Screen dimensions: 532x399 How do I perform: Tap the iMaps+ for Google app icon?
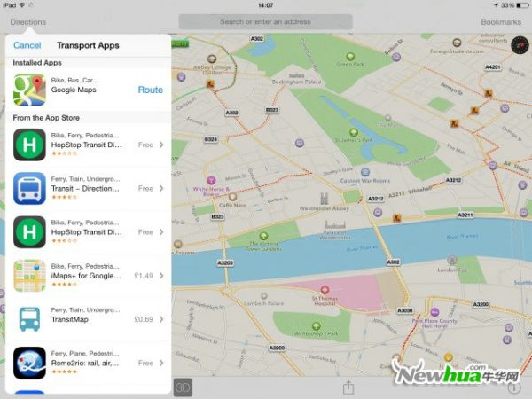click(29, 276)
